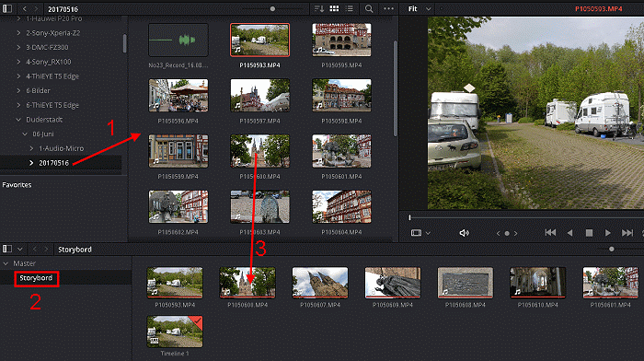644x361 pixels.
Task: Open the Timeline 1 thumbnail
Action: (x=175, y=331)
